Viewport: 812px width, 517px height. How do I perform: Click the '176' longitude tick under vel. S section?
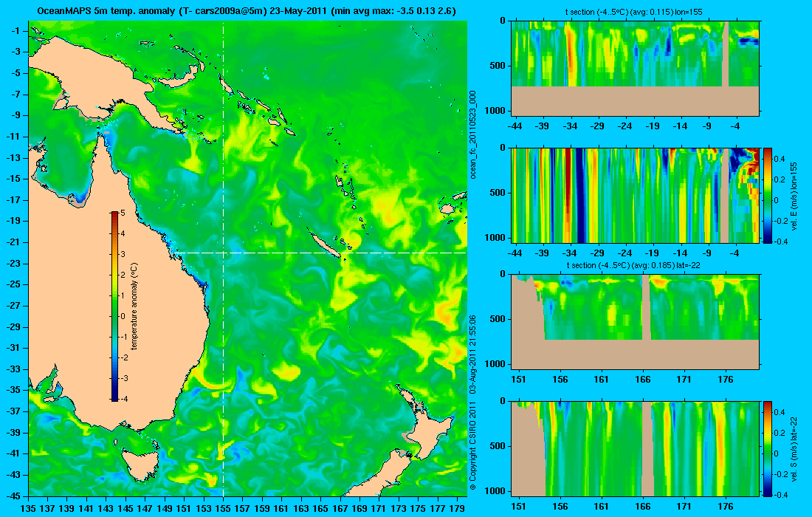[x=726, y=506]
